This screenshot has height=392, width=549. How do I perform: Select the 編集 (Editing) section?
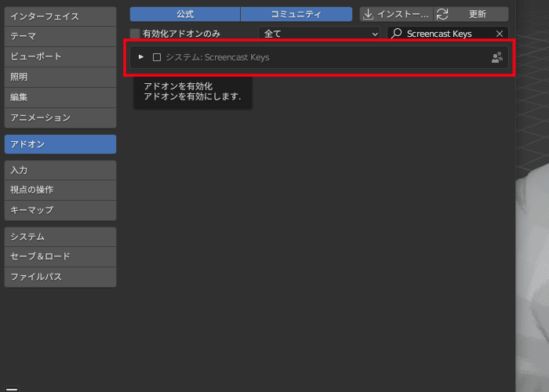[60, 97]
